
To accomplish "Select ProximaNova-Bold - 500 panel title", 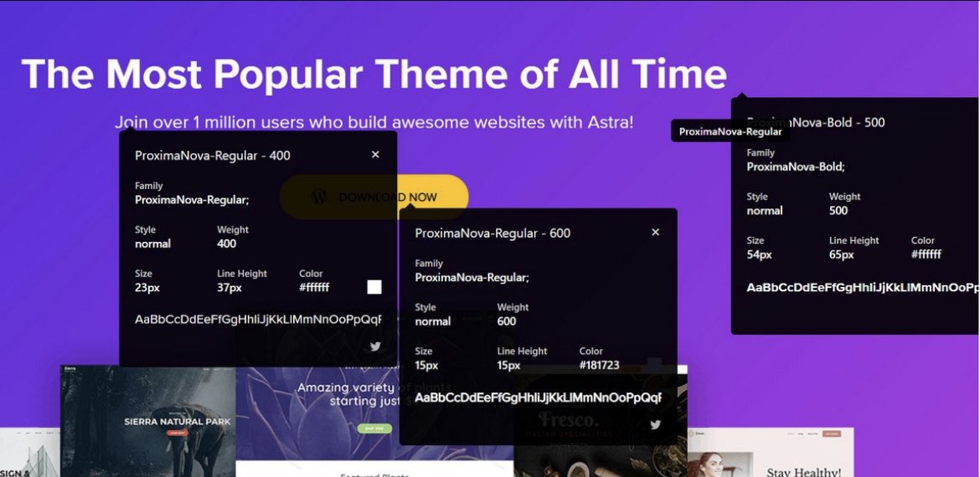I will coord(816,122).
